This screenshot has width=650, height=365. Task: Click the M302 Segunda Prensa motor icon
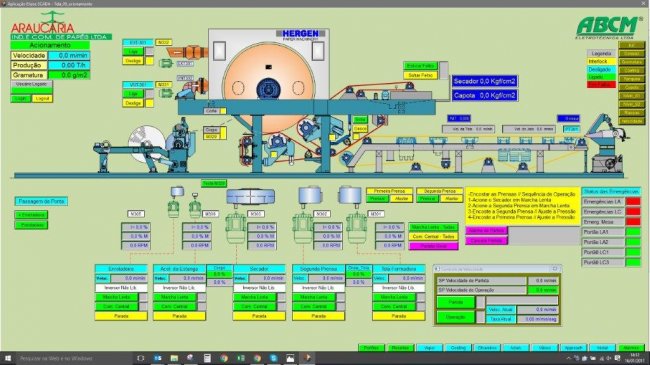click(303, 228)
